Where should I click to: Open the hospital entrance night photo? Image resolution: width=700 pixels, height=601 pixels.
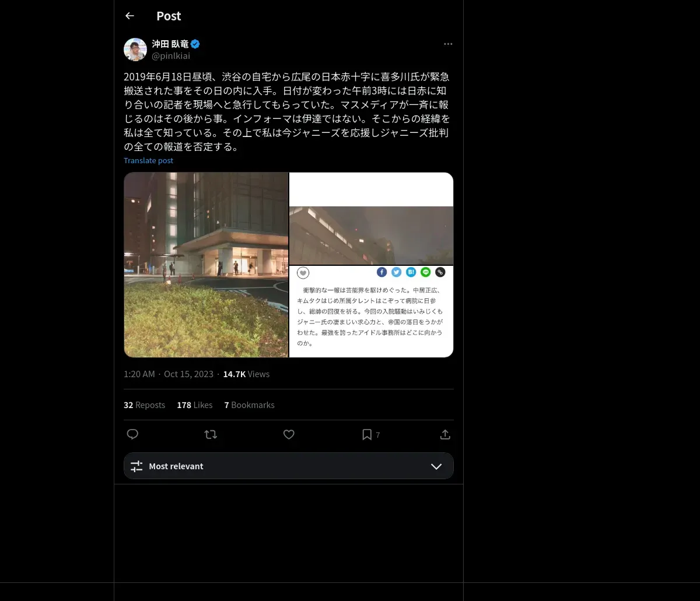click(x=206, y=265)
